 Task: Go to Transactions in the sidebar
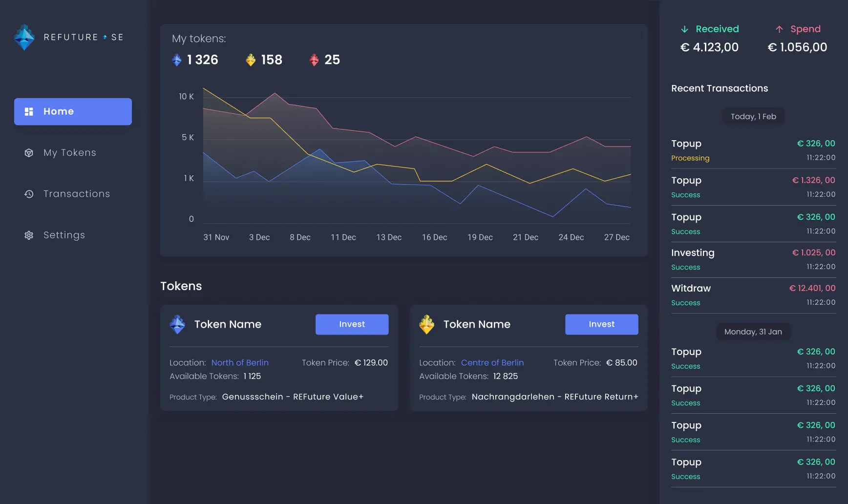pos(76,194)
